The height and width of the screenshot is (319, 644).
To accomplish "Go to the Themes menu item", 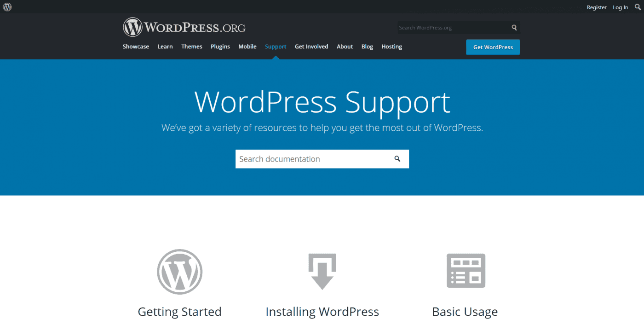I will (192, 46).
